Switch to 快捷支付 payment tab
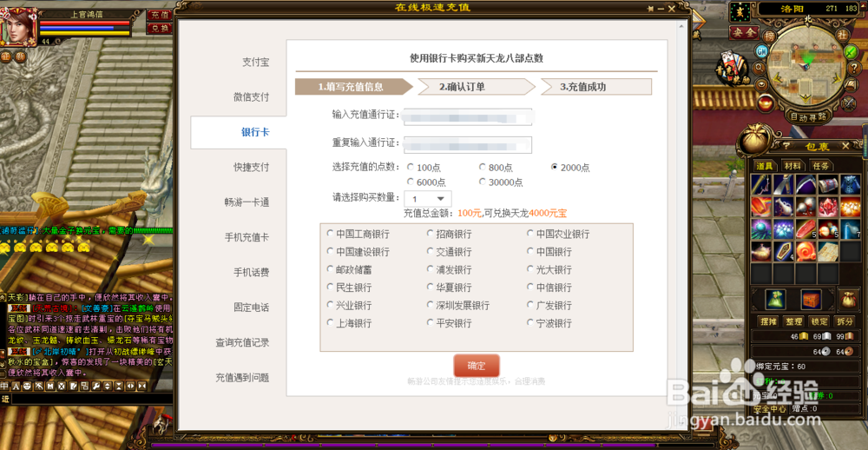 pyautogui.click(x=252, y=167)
